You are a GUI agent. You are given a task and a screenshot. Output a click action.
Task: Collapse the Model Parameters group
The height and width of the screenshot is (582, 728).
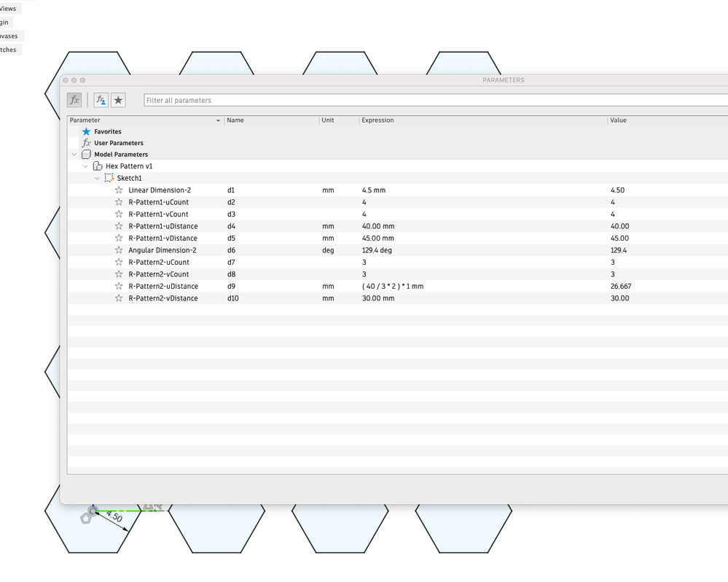point(74,154)
